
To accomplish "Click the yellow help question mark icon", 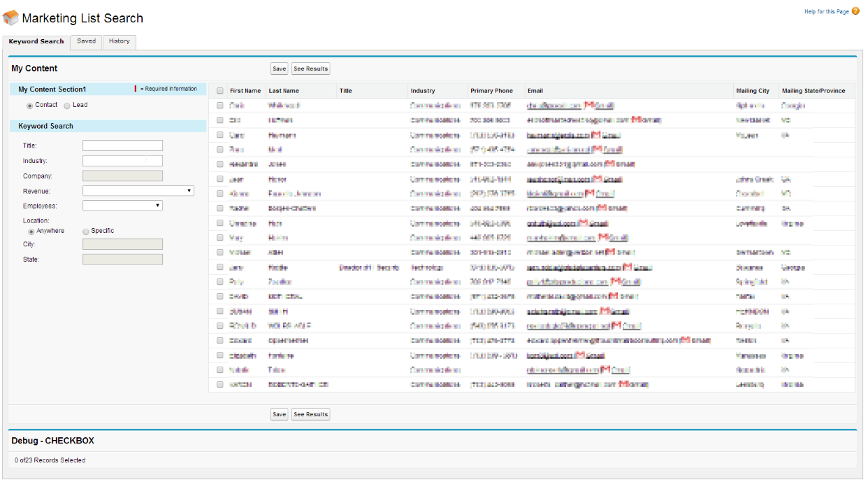I will [x=855, y=11].
